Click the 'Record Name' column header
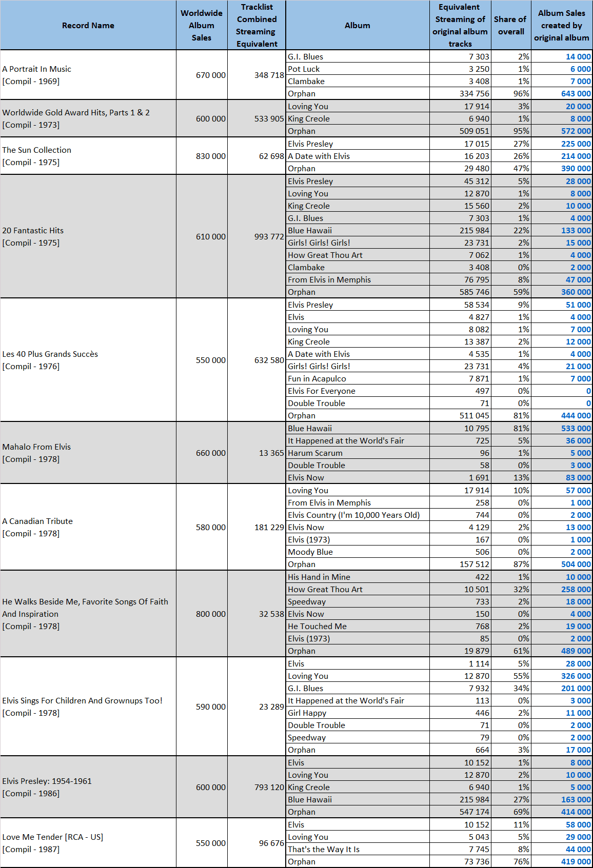 (x=88, y=25)
